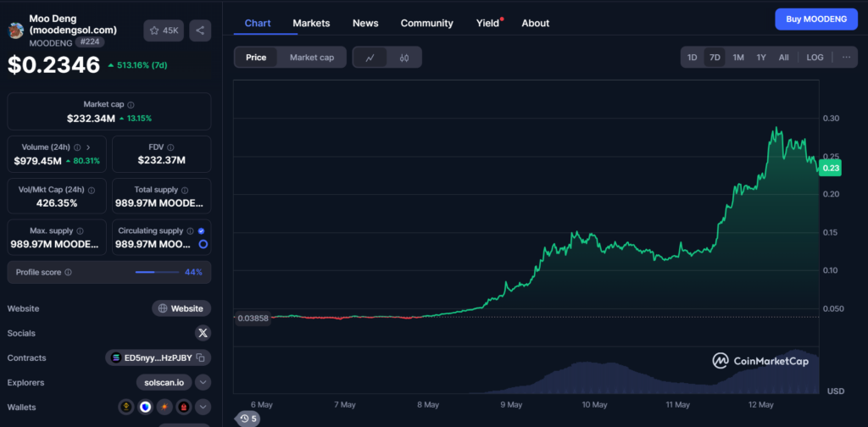Select the Market cap chart toggle
Viewport: 868px width, 427px height.
click(312, 58)
